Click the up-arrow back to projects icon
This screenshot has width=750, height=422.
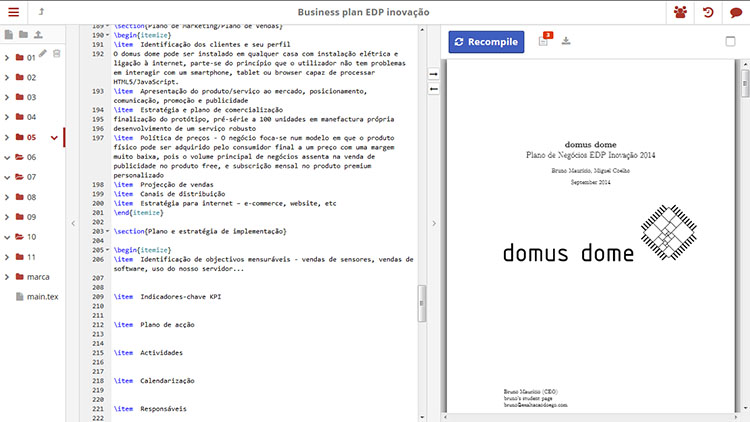tap(41, 12)
